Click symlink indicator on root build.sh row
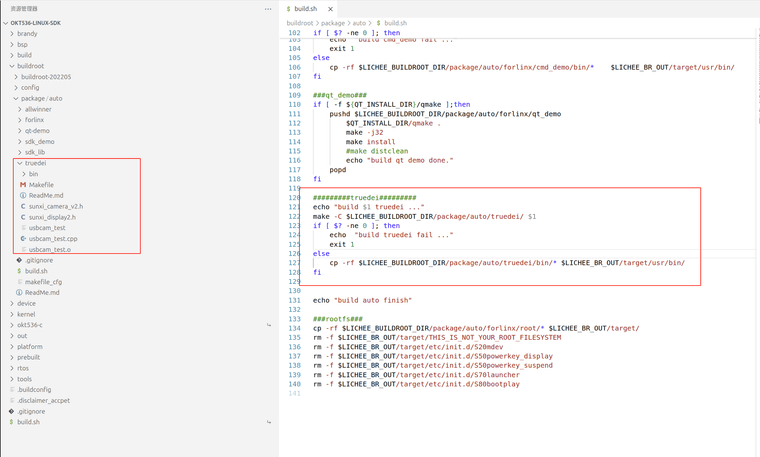This screenshot has height=457, width=760. click(x=269, y=422)
